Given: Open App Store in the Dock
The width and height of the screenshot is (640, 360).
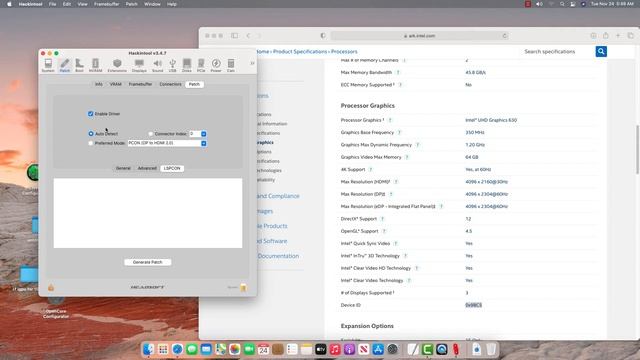Looking at the screenshot, I should click(378, 349).
